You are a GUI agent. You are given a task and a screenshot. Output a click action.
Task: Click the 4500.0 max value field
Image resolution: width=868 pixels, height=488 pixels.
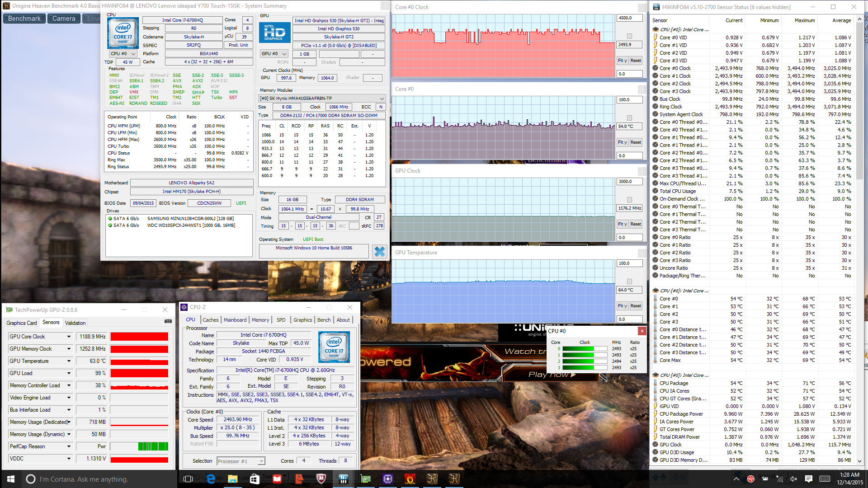pyautogui.click(x=629, y=18)
